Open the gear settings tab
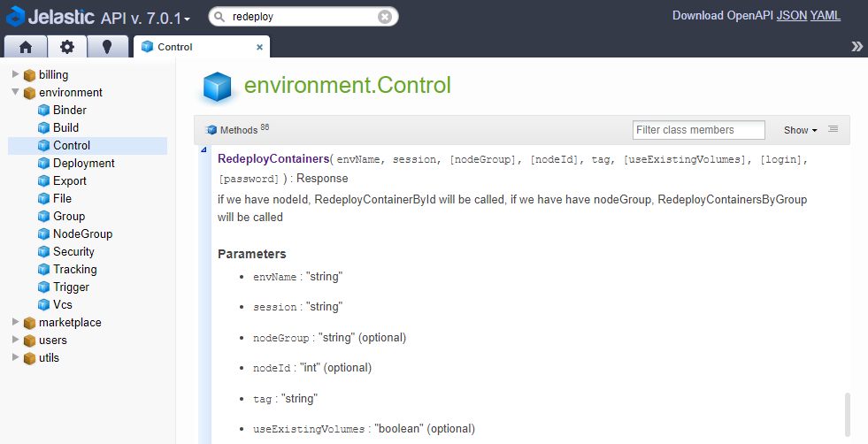The height and width of the screenshot is (444, 868). tap(67, 47)
